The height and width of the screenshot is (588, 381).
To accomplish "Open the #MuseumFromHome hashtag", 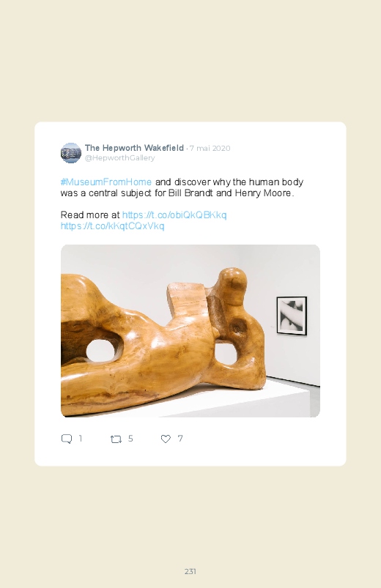I will point(106,182).
